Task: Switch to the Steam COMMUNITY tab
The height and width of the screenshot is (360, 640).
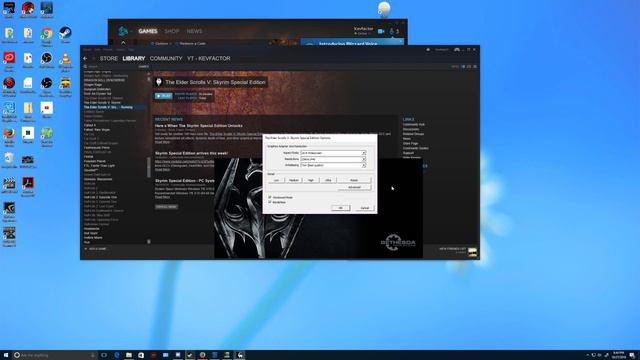Action: tap(166, 58)
